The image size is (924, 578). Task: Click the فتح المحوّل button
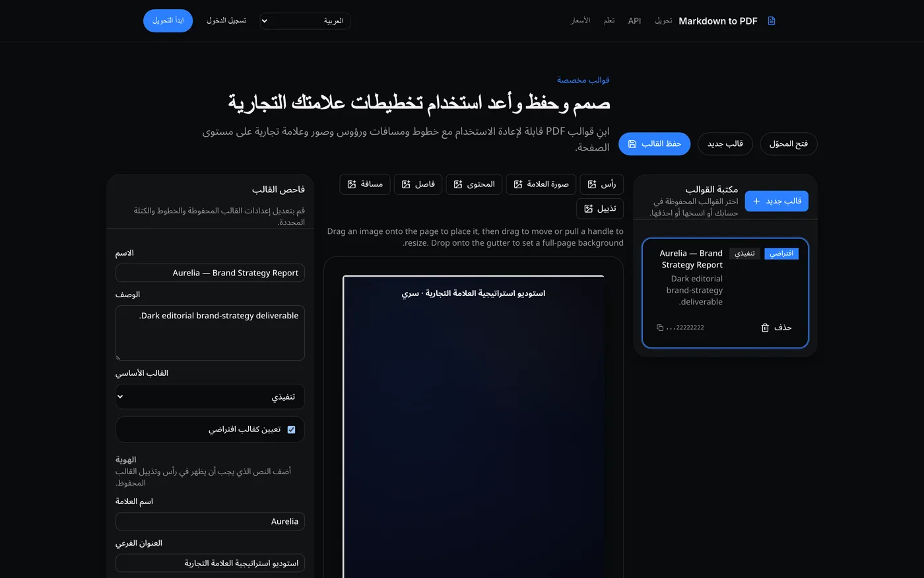coord(789,144)
